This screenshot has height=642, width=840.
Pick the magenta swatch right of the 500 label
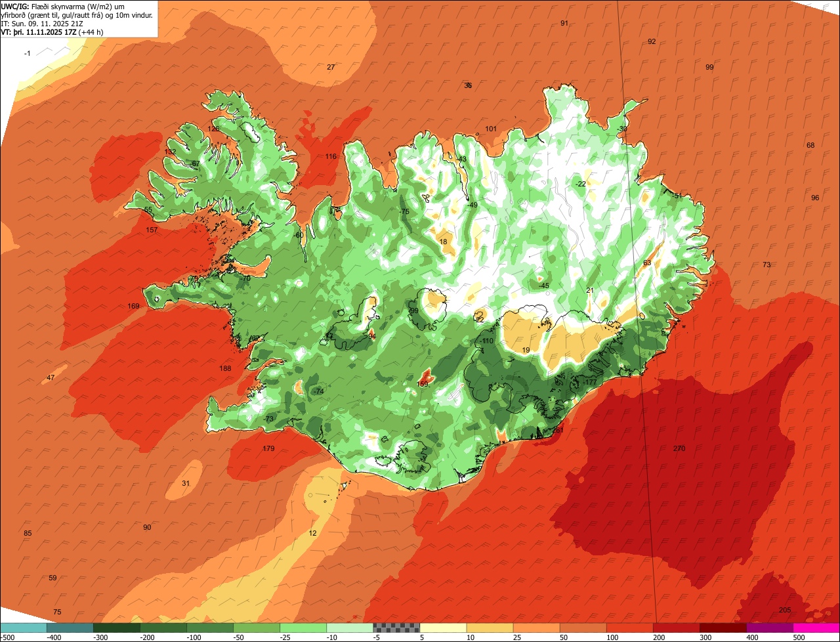816,628
